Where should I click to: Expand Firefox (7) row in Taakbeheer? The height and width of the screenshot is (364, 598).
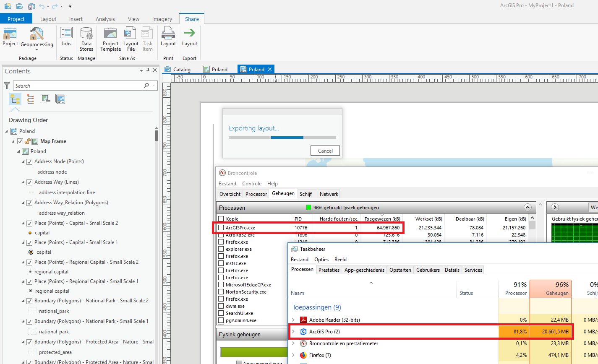pyautogui.click(x=293, y=355)
